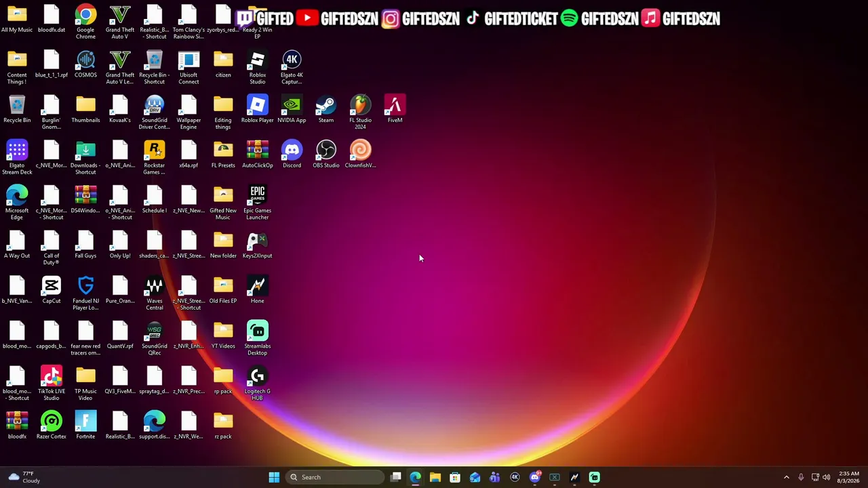This screenshot has height=488, width=868.
Task: Select the Only Up! desktop shortcut
Action: click(x=120, y=245)
